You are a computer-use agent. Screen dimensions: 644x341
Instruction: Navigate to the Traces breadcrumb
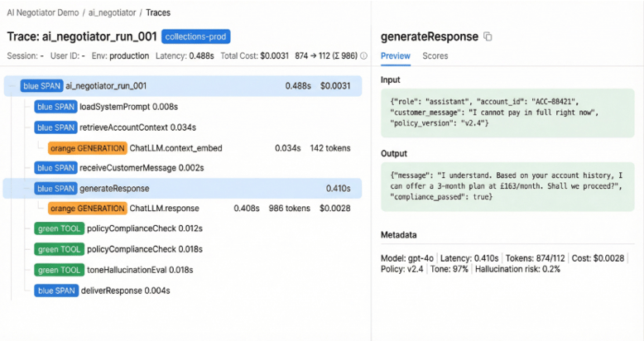159,12
